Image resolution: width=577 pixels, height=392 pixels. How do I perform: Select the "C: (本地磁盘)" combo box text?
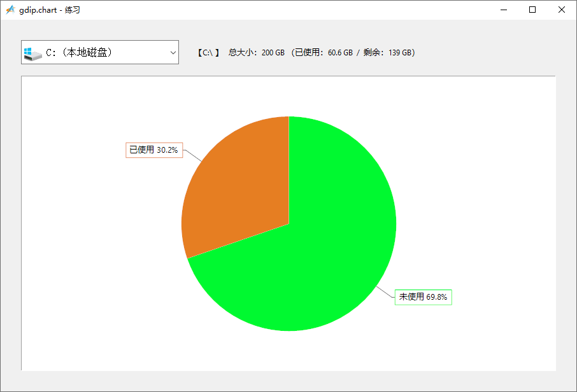[x=80, y=53]
